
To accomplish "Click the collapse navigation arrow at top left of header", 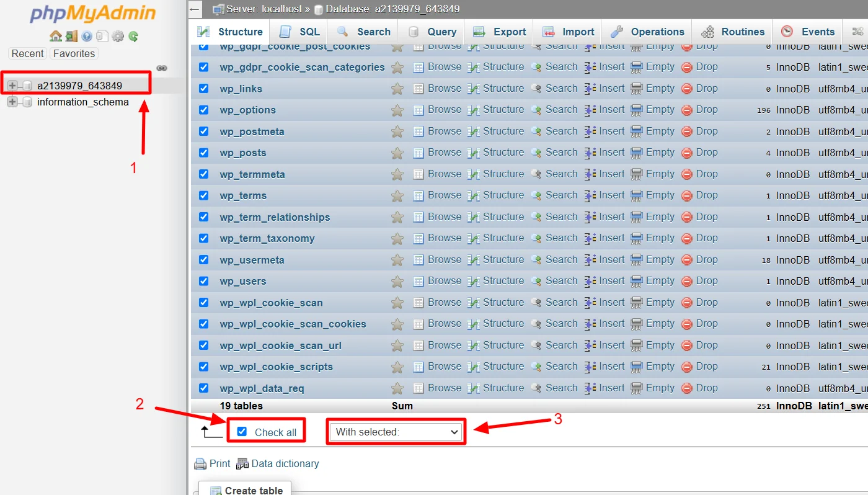I will point(195,9).
